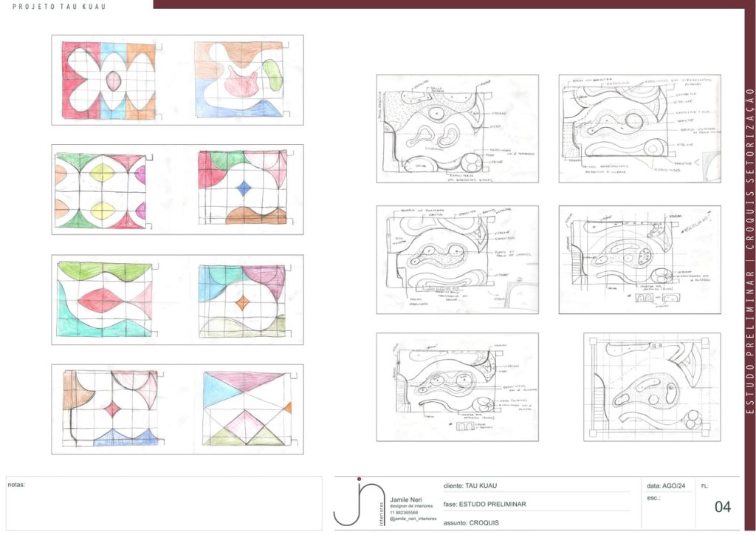Image resolution: width=756 pixels, height=535 pixels.
Task: Select the top-left pencil floor plan sketch
Action: point(457,129)
